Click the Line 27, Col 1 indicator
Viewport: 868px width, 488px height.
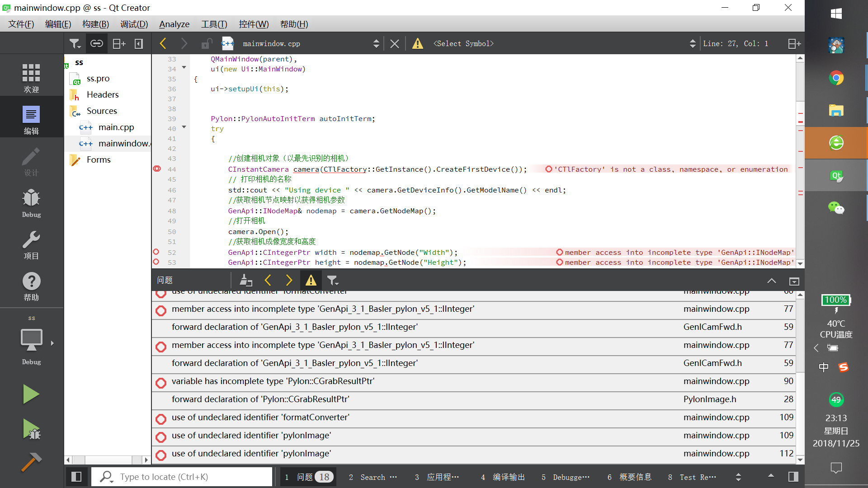click(x=736, y=43)
